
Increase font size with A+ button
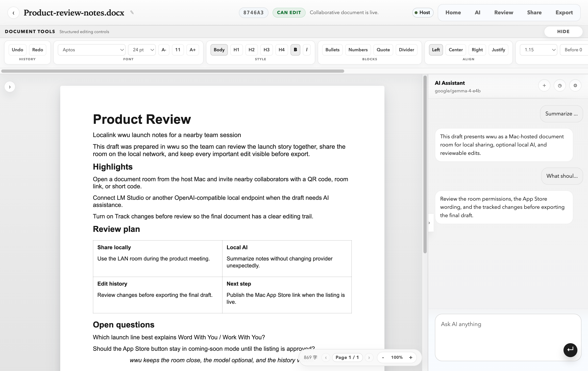coord(193,50)
